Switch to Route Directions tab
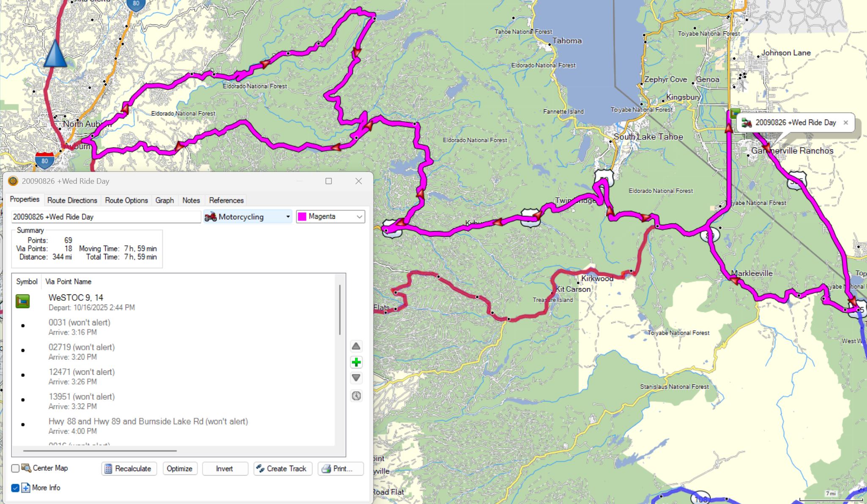The height and width of the screenshot is (504, 867). point(72,200)
